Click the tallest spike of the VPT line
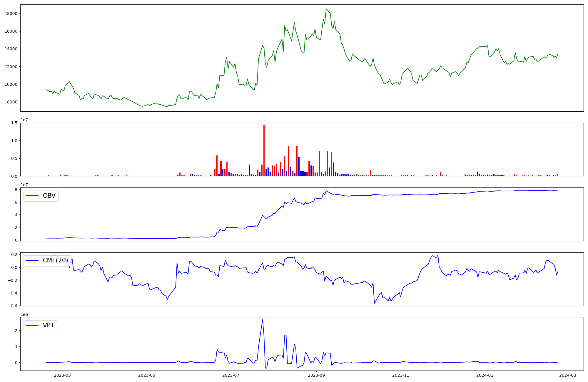This screenshot has width=588, height=382. [x=263, y=320]
